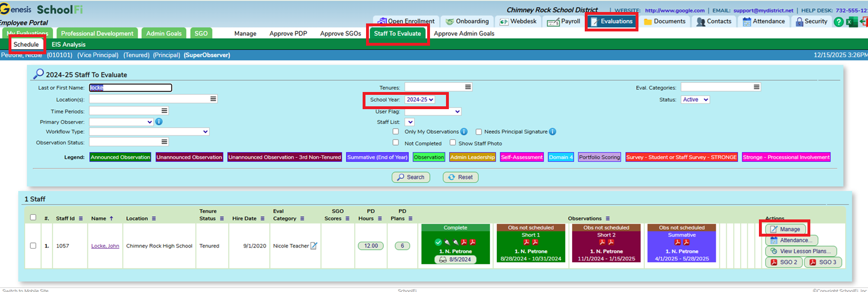Open Hire Date column menu icon
This screenshot has width=868, height=292.
(x=263, y=218)
